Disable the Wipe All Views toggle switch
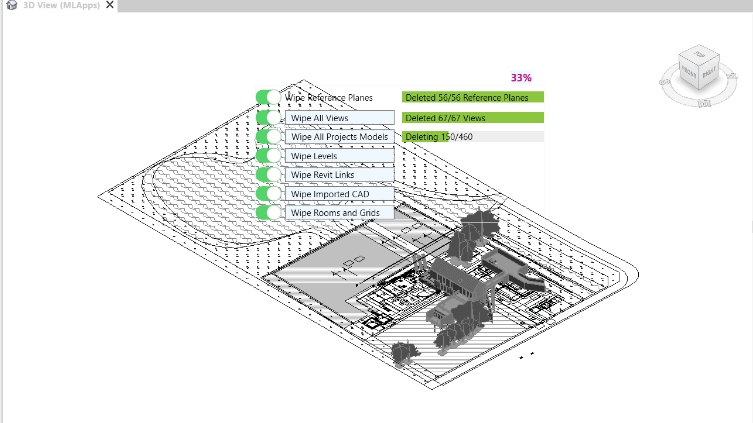This screenshot has width=753, height=423. click(268, 117)
